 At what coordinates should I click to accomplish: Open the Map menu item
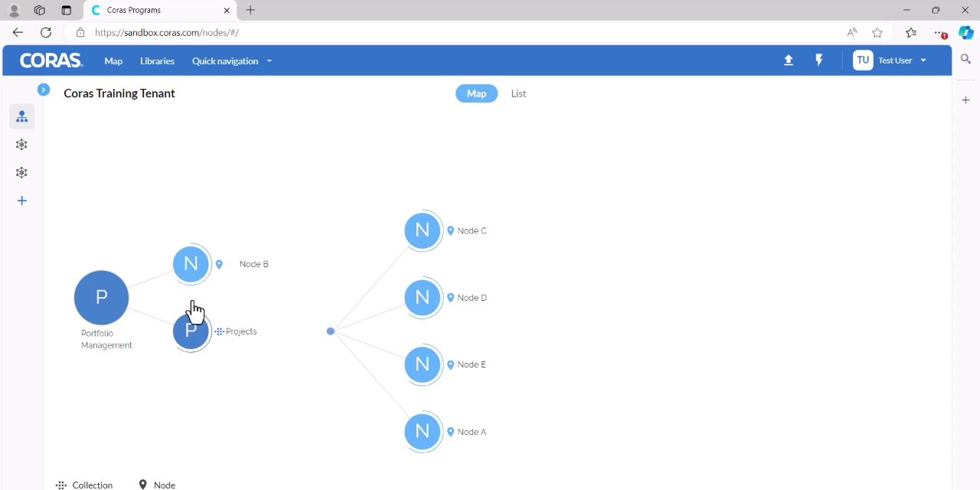click(x=113, y=61)
